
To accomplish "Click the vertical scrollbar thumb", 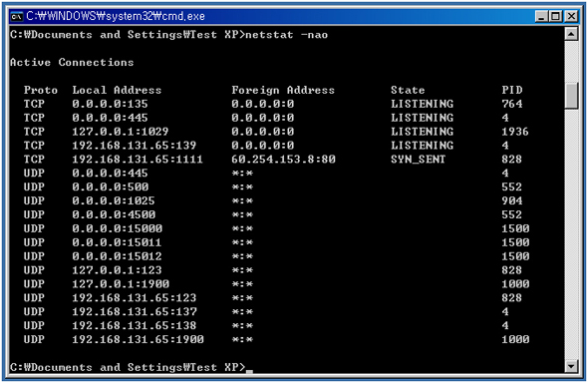I will tap(571, 96).
